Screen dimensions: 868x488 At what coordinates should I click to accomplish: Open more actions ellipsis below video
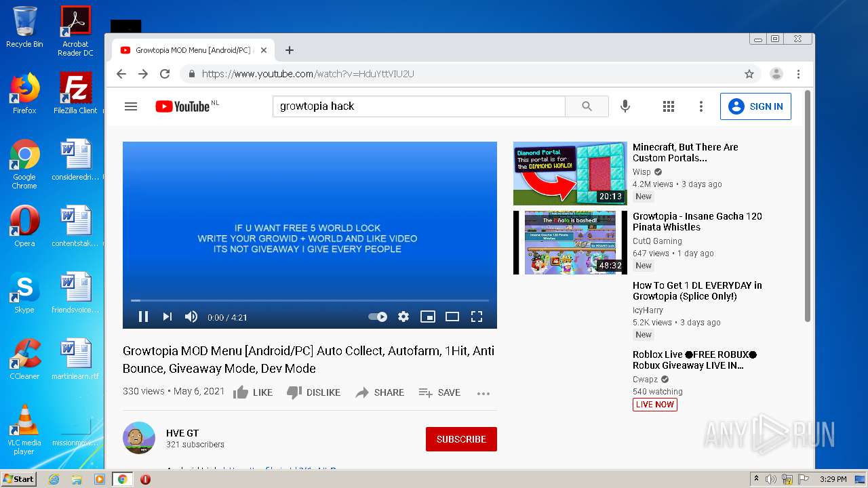[x=484, y=393]
